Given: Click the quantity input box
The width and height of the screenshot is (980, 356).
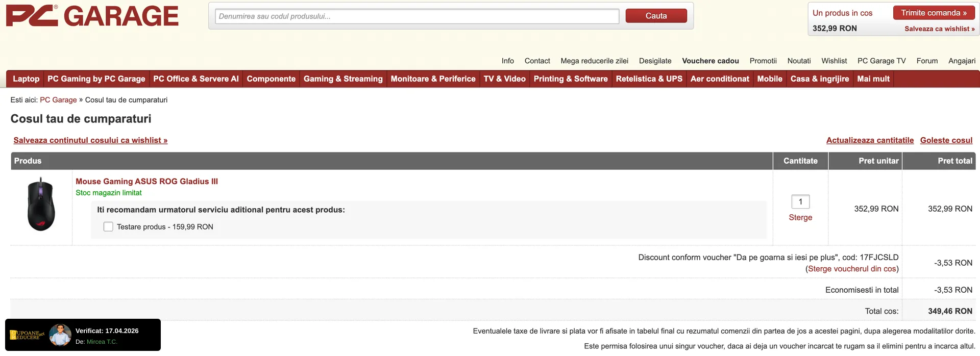Looking at the screenshot, I should 800,202.
